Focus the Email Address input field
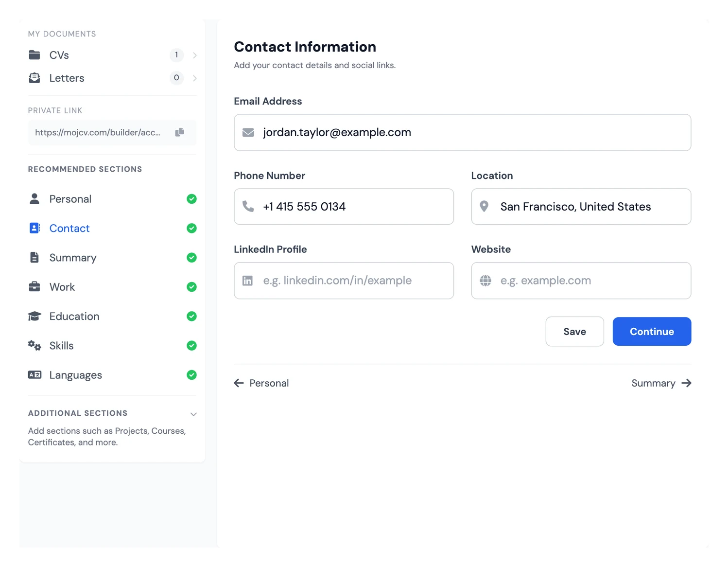Screen dimensions: 728x567 click(462, 133)
